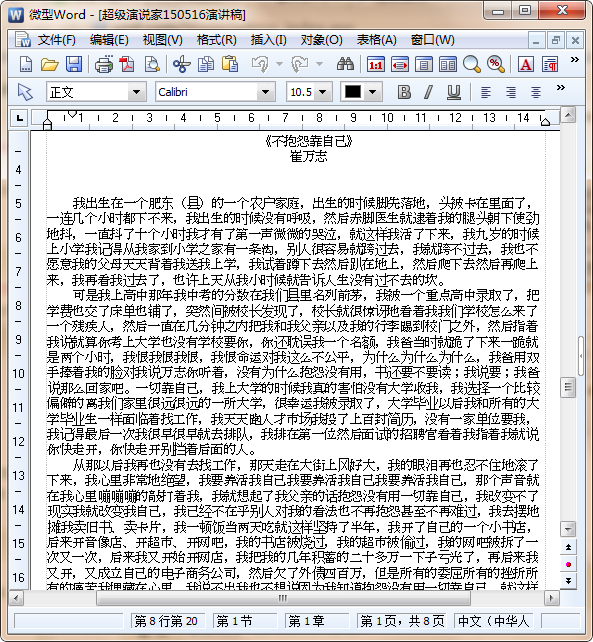The width and height of the screenshot is (593, 642).
Task: Print the document with the printer icon
Action: 104,65
